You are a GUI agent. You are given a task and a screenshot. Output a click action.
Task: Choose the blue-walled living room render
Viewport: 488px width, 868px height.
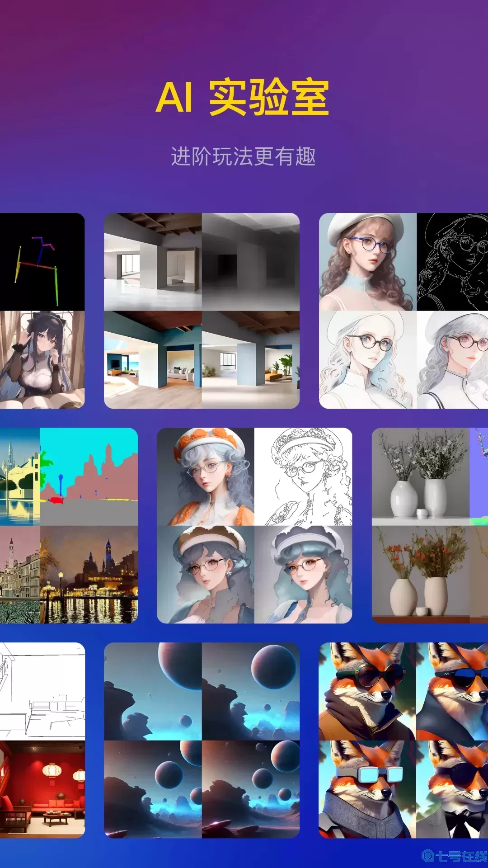[153, 359]
